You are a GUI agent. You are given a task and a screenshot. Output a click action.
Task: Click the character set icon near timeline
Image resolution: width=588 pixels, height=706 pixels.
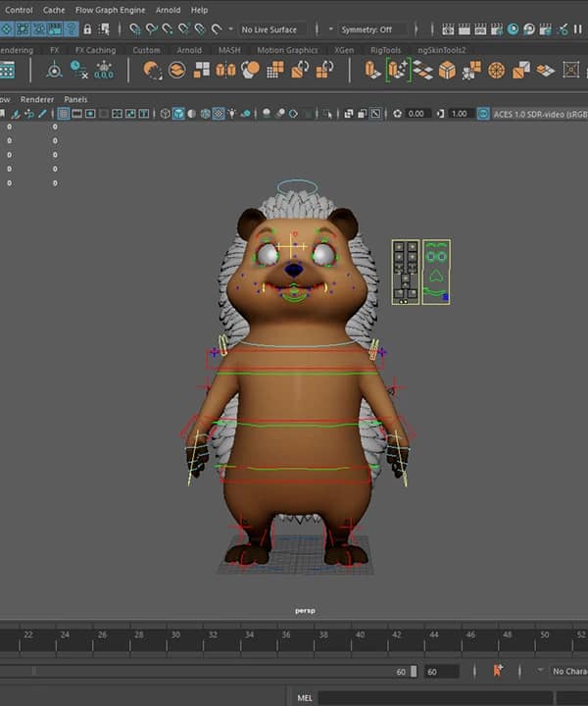498,671
